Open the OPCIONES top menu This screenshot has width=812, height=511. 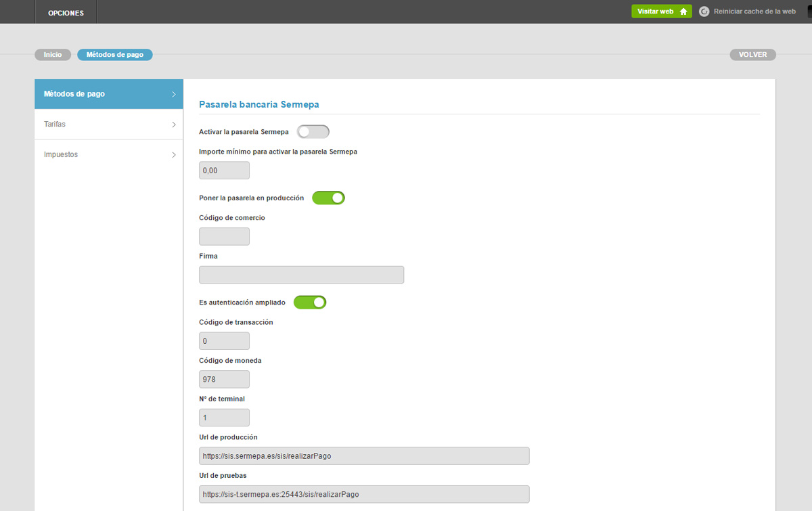pyautogui.click(x=66, y=12)
